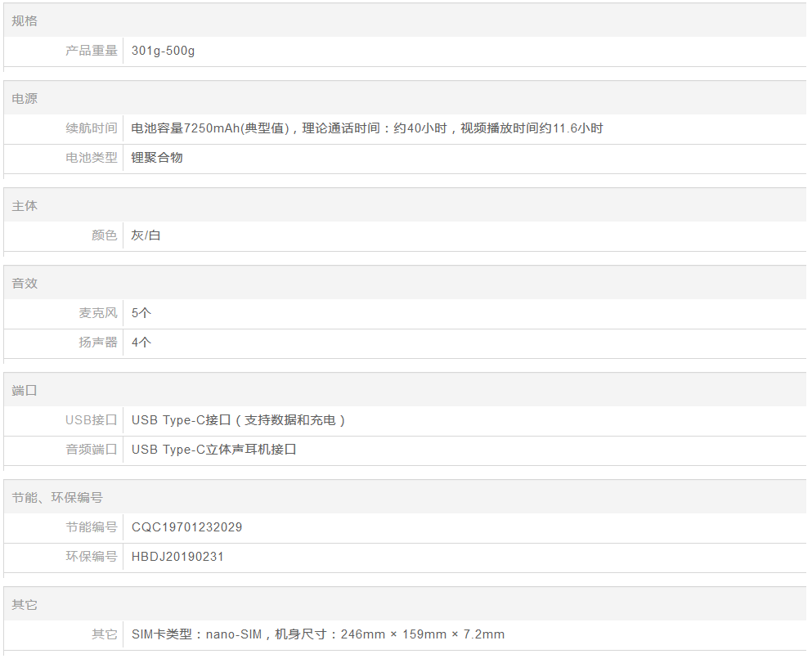The image size is (812, 663).
Task: Click the 主体 section header
Action: (25, 206)
